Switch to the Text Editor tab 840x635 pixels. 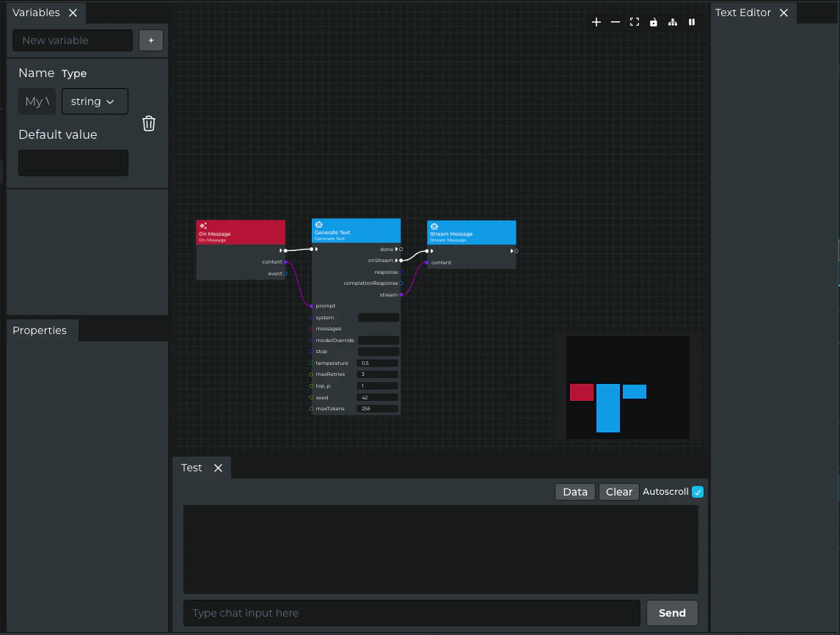[x=742, y=12]
